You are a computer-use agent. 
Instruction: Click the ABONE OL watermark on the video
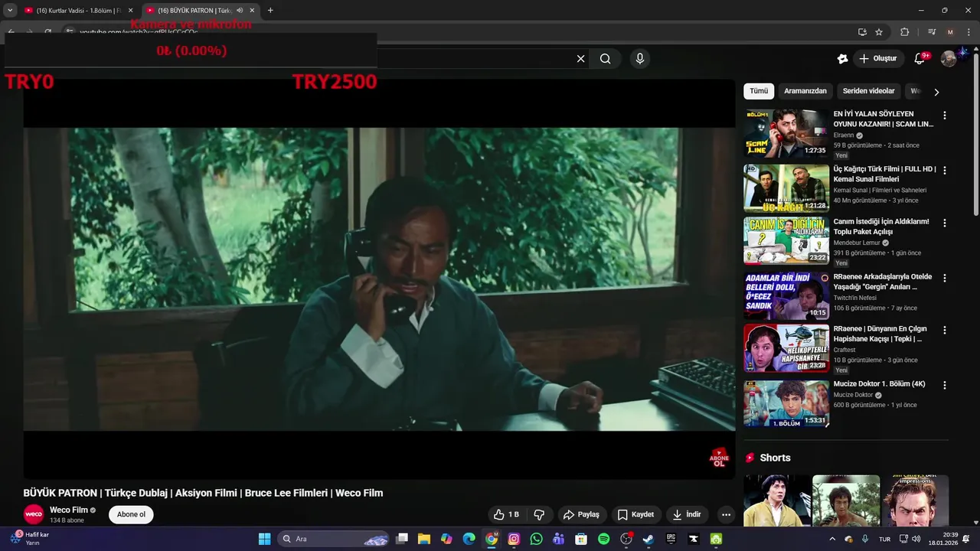click(719, 458)
